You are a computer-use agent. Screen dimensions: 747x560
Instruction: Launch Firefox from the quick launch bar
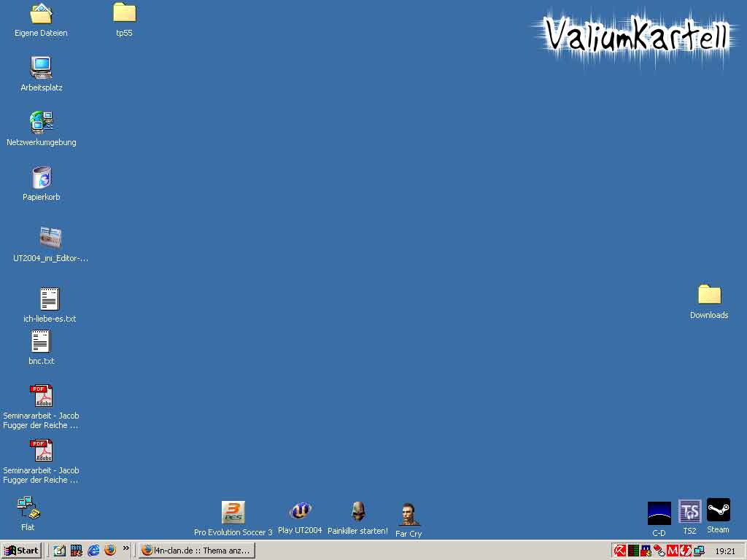click(110, 551)
